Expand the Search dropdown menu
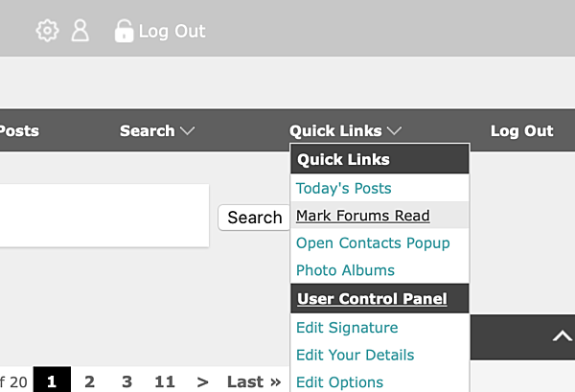Viewport: 575px width, 392px height. [x=157, y=131]
